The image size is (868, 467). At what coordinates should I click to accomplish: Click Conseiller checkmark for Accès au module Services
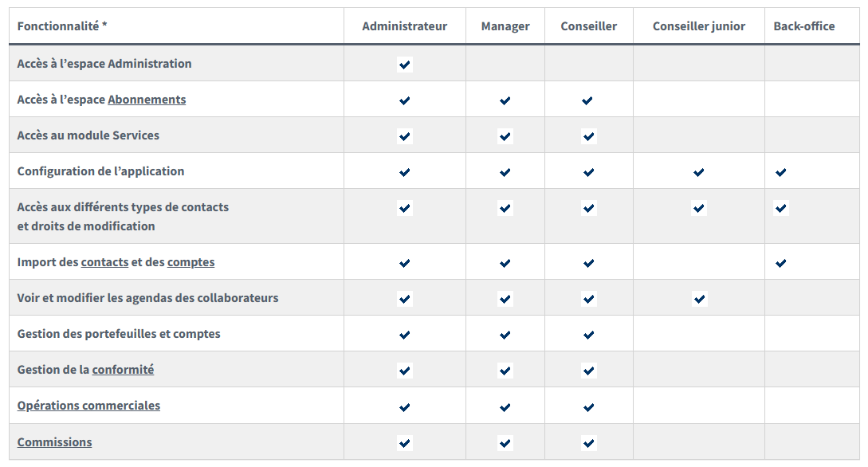[x=588, y=136]
